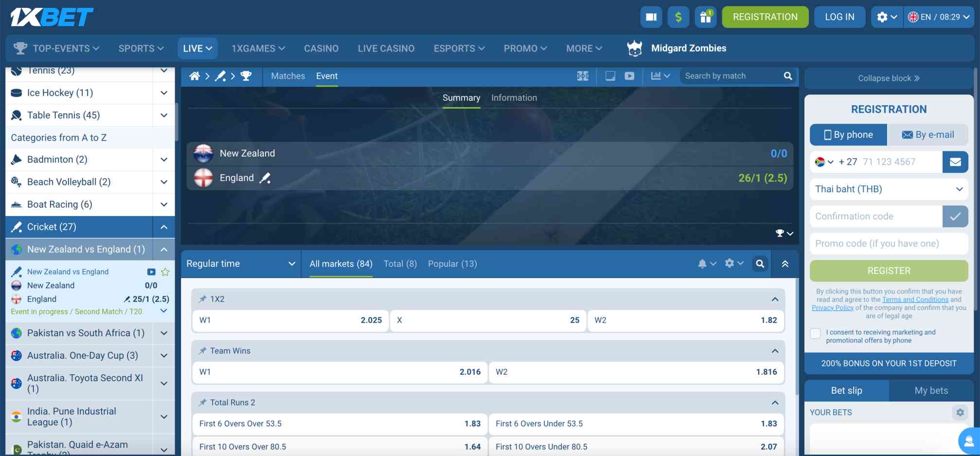The height and width of the screenshot is (456, 980).
Task: Enable consent to marketing offers by phone
Action: click(815, 333)
